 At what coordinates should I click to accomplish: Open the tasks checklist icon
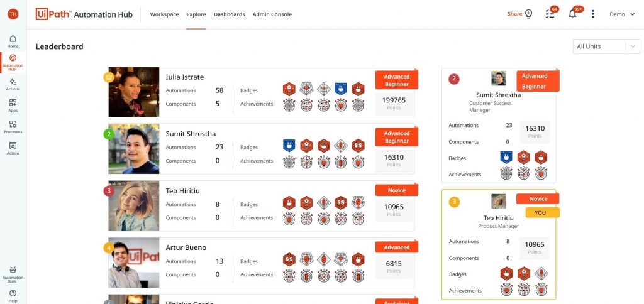tap(550, 14)
